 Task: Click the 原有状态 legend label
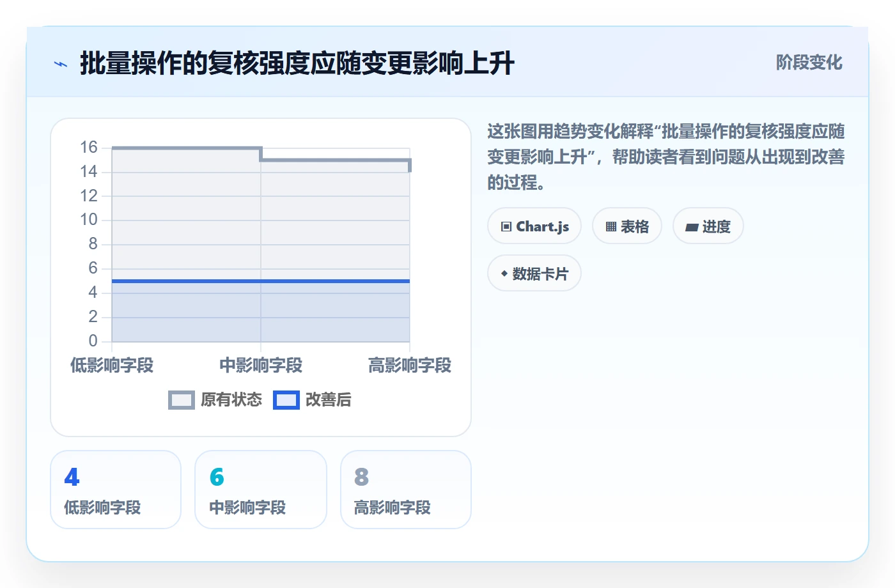[x=231, y=400]
